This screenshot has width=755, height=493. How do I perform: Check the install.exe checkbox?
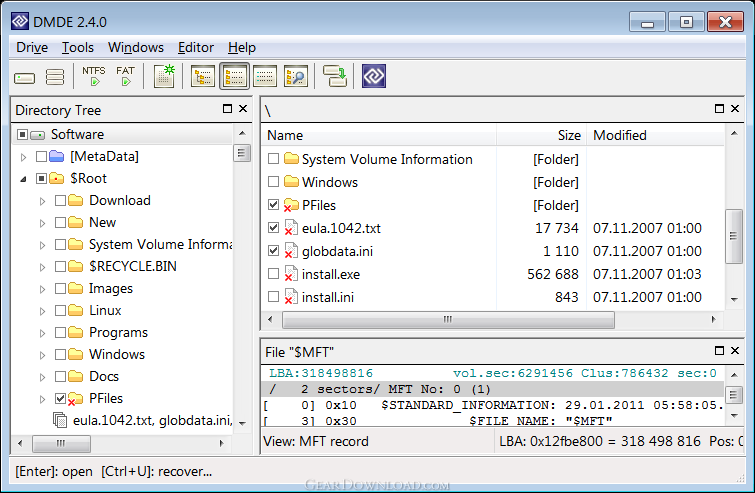(273, 273)
